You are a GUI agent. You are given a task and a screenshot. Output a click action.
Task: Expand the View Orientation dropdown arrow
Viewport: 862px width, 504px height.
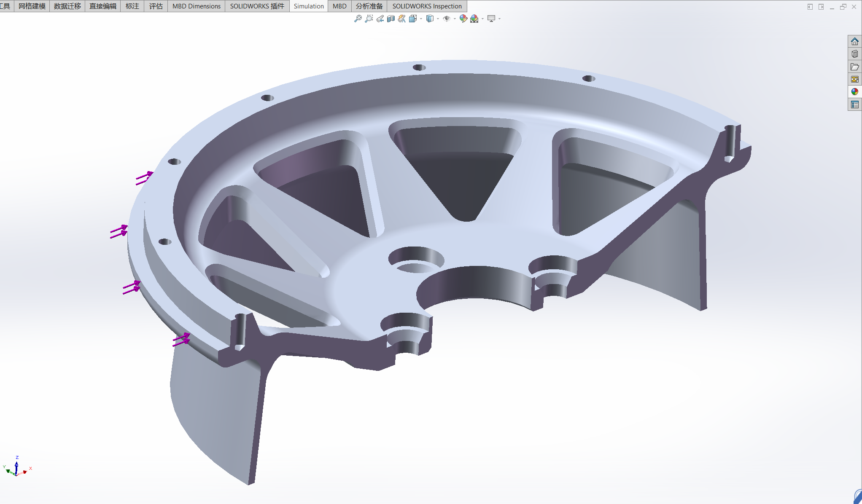click(x=421, y=19)
